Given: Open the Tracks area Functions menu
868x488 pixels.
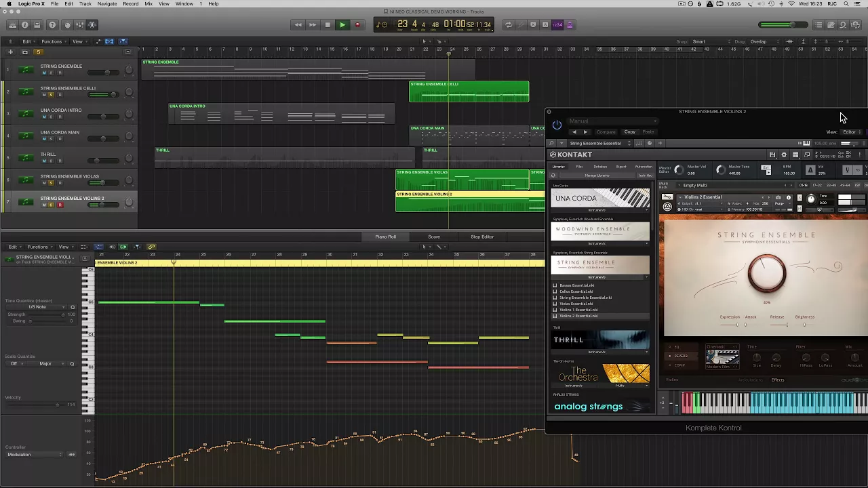Looking at the screenshot, I should (53, 41).
